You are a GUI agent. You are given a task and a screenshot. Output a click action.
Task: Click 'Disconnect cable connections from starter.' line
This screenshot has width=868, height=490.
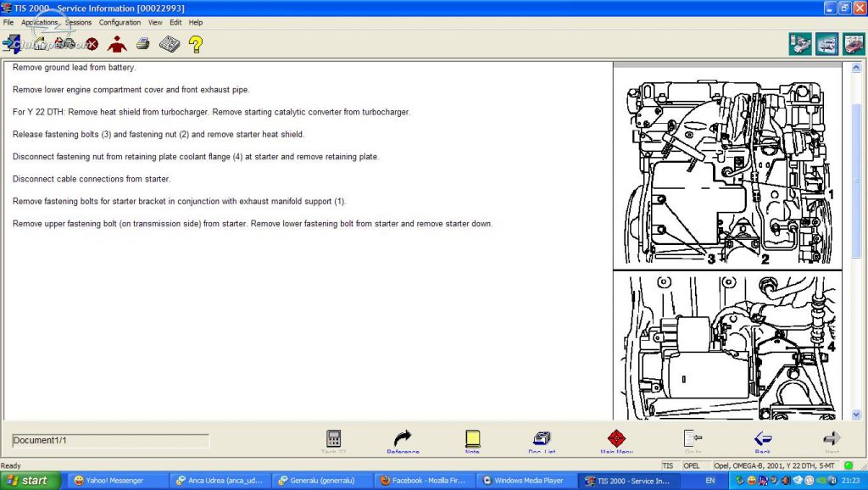click(x=92, y=179)
